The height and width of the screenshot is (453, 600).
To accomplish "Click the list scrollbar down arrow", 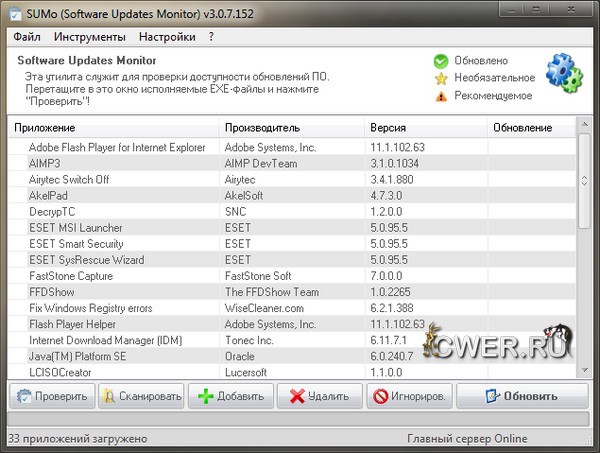I will pos(584,370).
